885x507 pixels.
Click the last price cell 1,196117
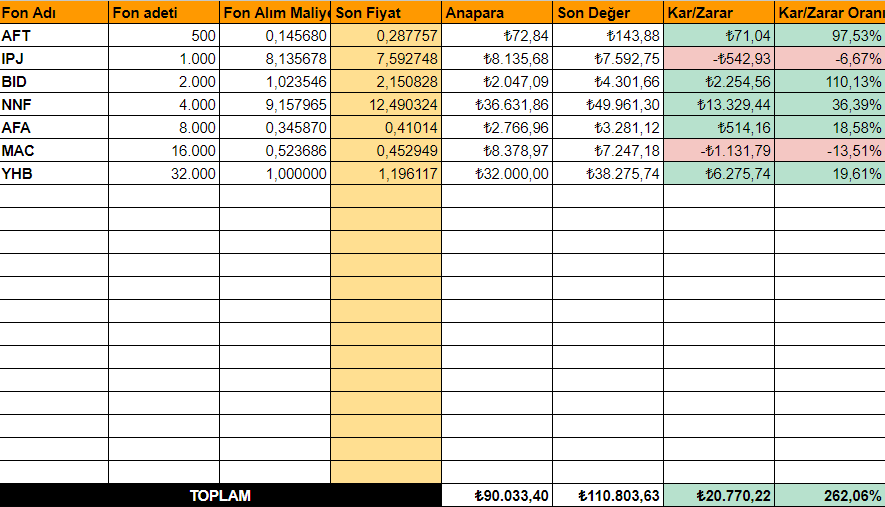[386, 174]
